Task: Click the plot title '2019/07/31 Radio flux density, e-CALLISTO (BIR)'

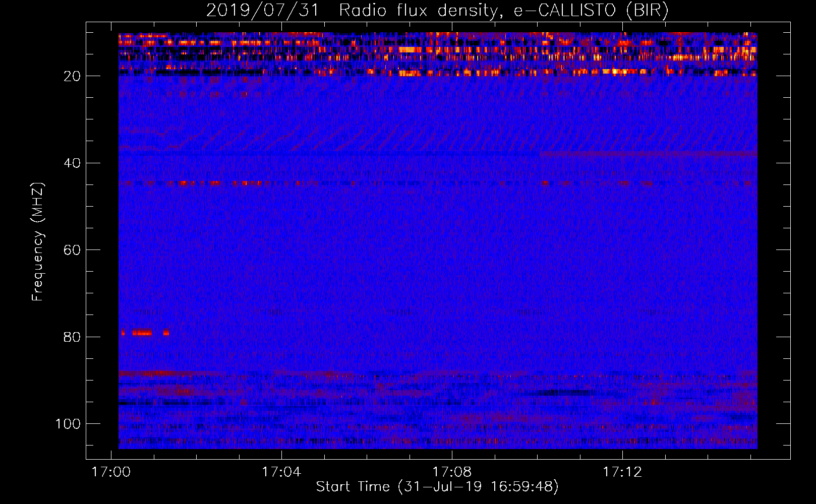Action: click(x=437, y=11)
